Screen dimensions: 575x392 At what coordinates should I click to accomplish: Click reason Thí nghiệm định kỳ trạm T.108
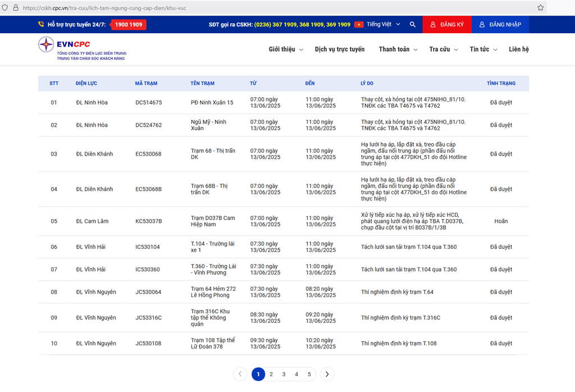coord(399,343)
